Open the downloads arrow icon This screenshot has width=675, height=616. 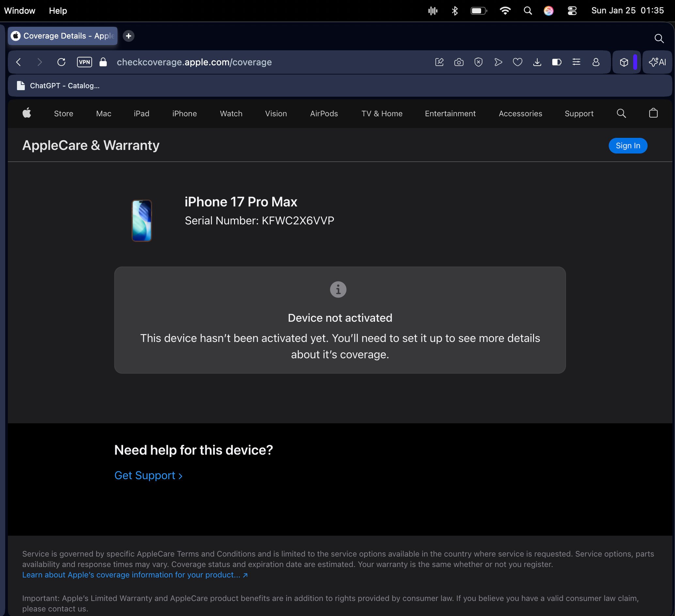tap(537, 62)
